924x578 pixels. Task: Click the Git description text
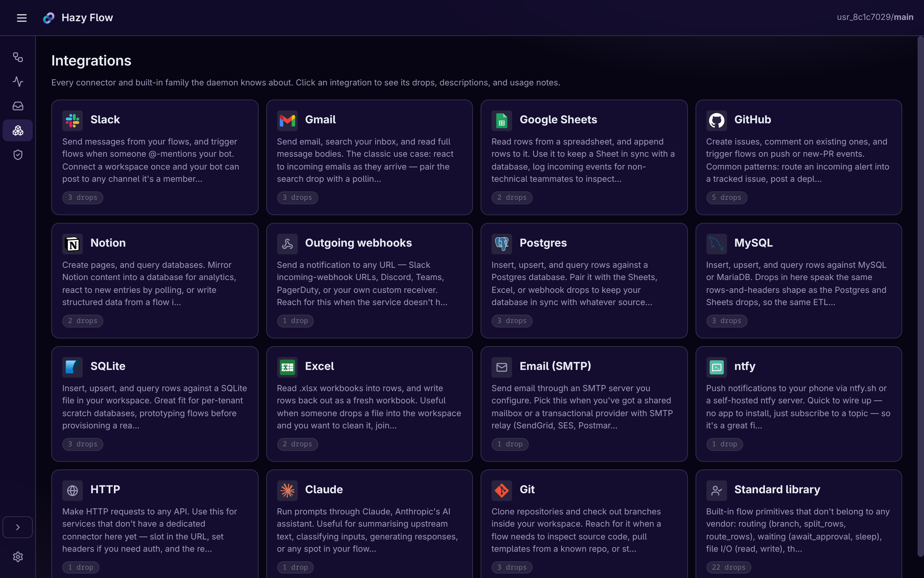[576, 530]
